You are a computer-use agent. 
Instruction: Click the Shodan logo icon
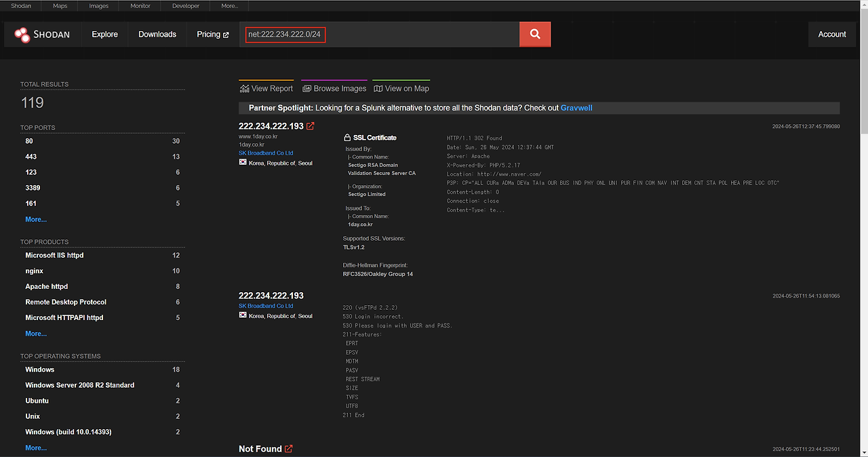[22, 35]
